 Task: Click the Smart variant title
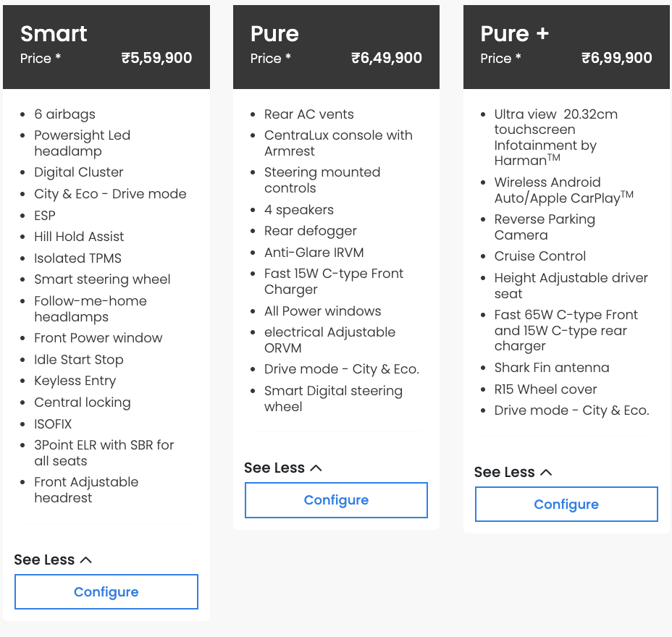[54, 33]
